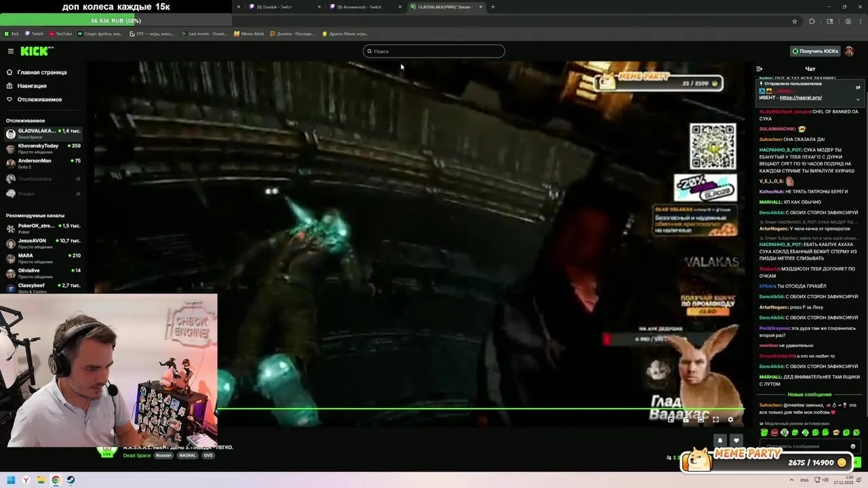This screenshot has width=868, height=488.
Task: Open the TrueGrustnica offline channel
Action: (43, 179)
